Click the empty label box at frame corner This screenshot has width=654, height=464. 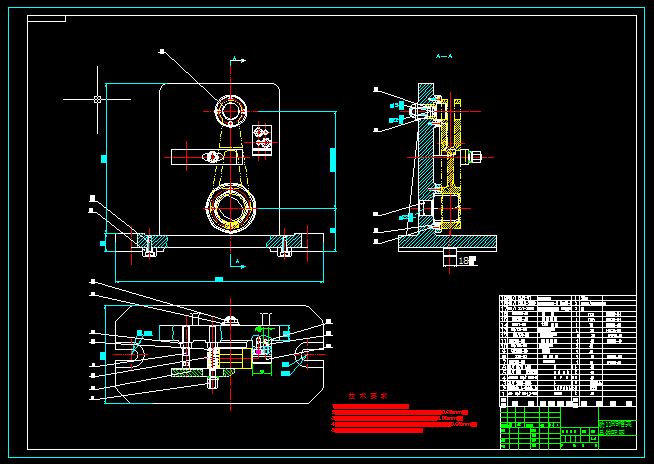(46, 18)
